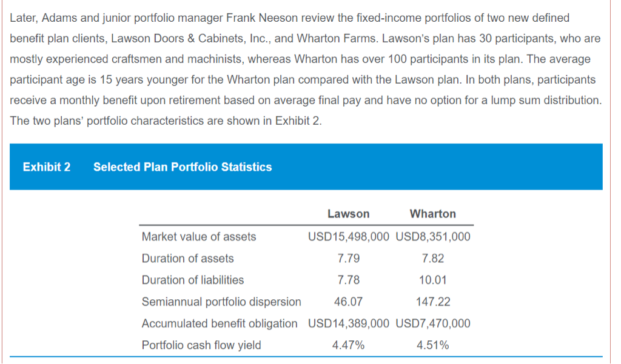Viewport: 621px width, 364px height.
Task: Select the Wharton column header
Action: (x=432, y=214)
